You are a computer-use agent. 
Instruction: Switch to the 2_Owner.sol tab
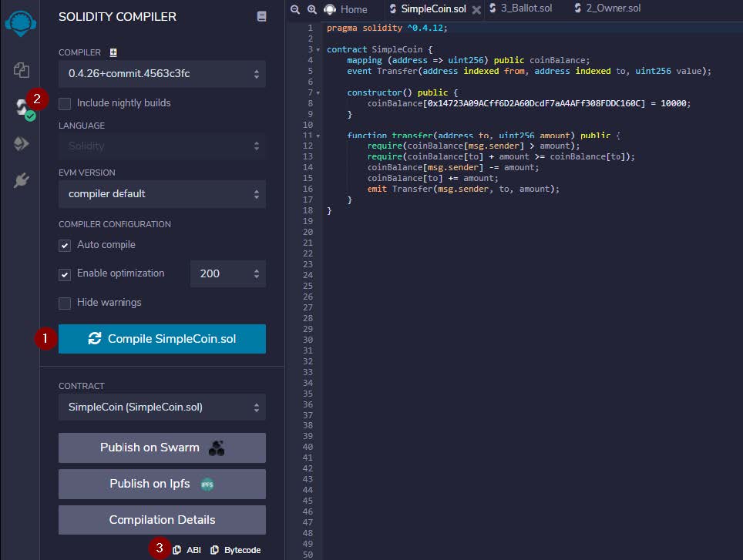(x=607, y=8)
